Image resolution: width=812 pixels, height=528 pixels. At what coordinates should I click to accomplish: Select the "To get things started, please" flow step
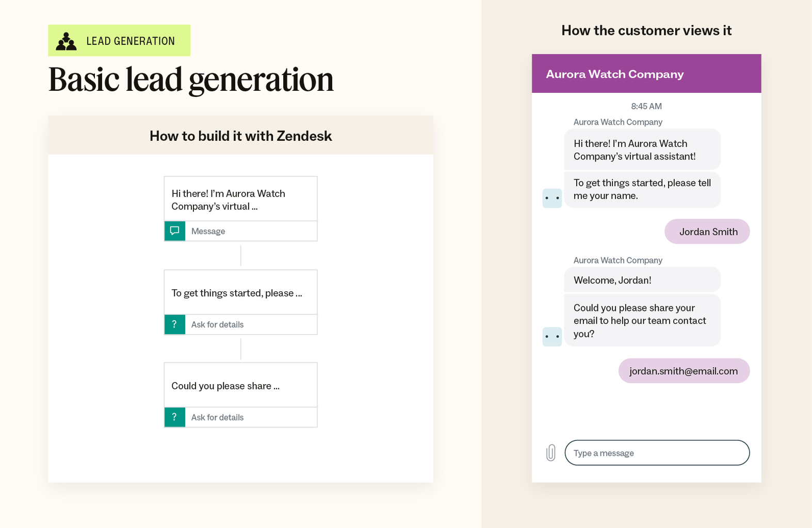coord(240,293)
